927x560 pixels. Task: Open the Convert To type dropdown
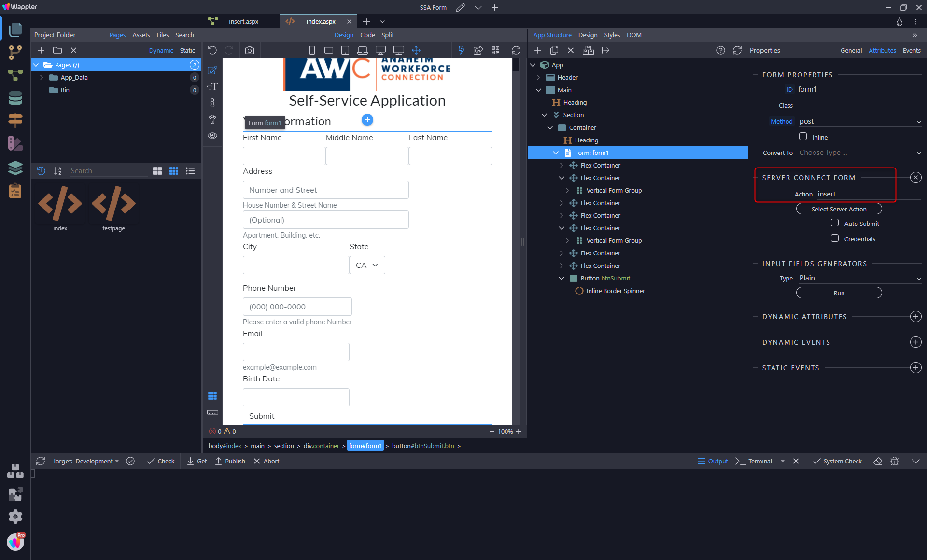[x=859, y=153]
